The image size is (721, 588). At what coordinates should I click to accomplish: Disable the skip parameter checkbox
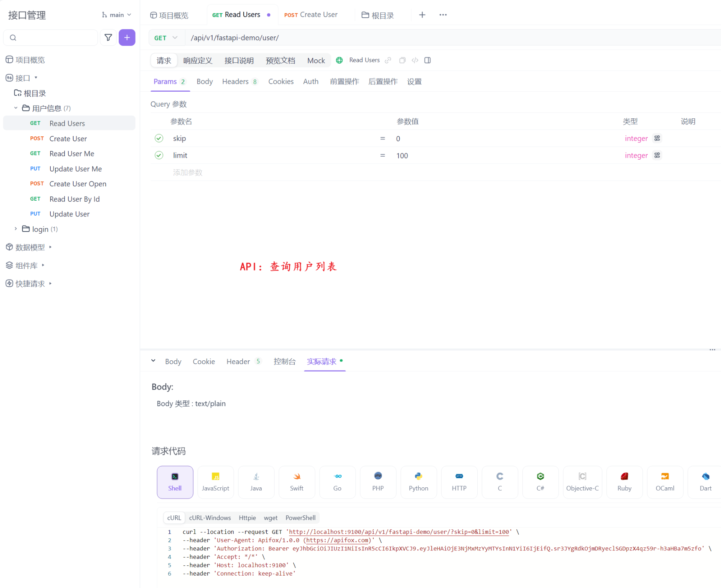[x=159, y=138]
